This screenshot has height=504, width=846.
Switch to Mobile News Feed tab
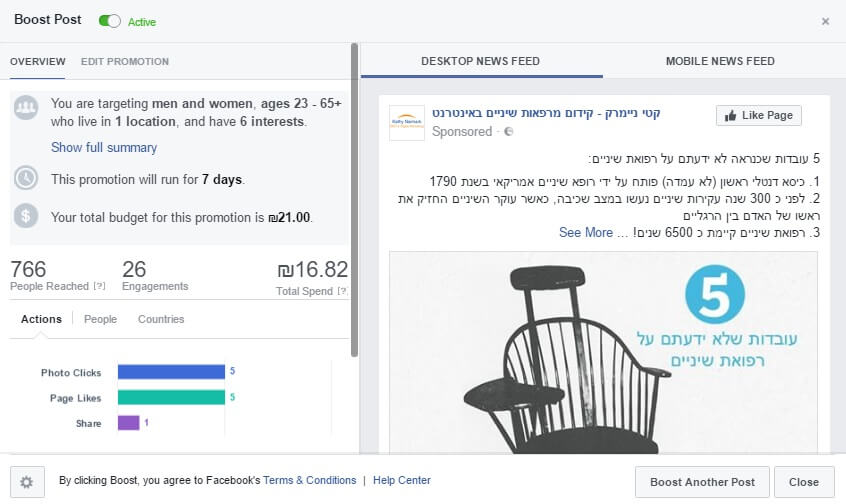[x=720, y=61]
